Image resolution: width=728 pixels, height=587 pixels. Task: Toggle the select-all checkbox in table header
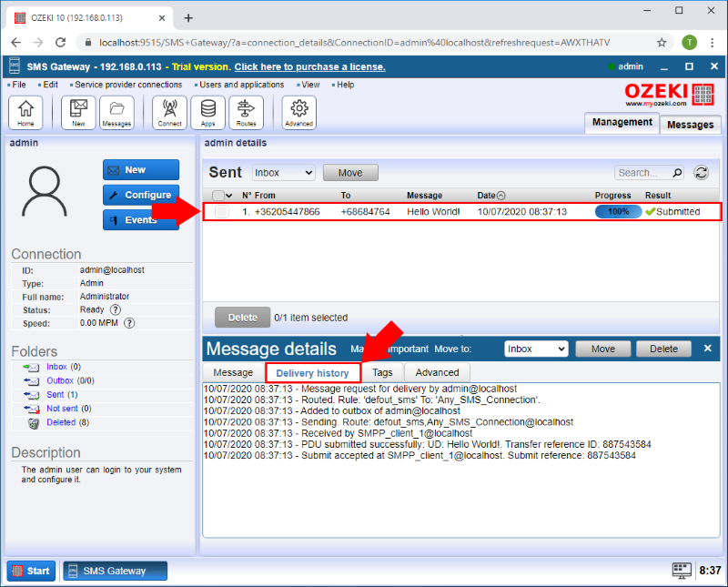217,196
